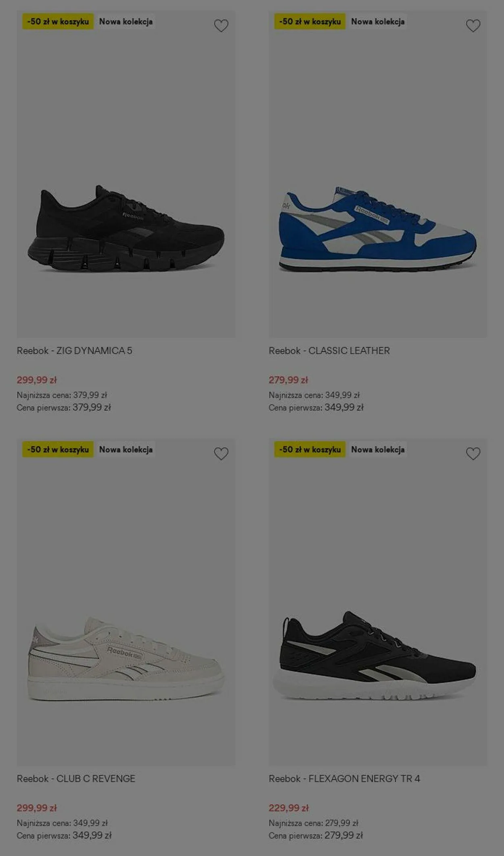Viewport: 504px width, 856px height.
Task: Open Reebok - ZIG DYNAMICA 5 product link
Action: [75, 351]
